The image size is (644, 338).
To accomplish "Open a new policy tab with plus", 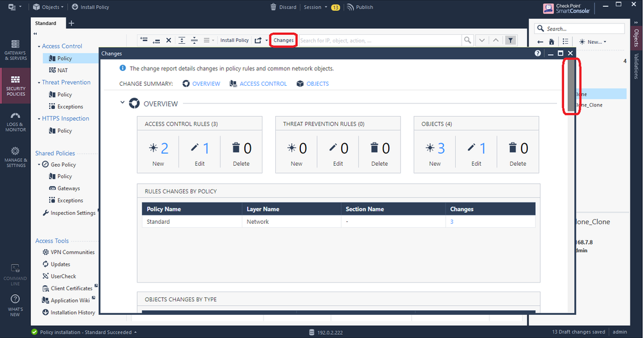I will point(71,23).
